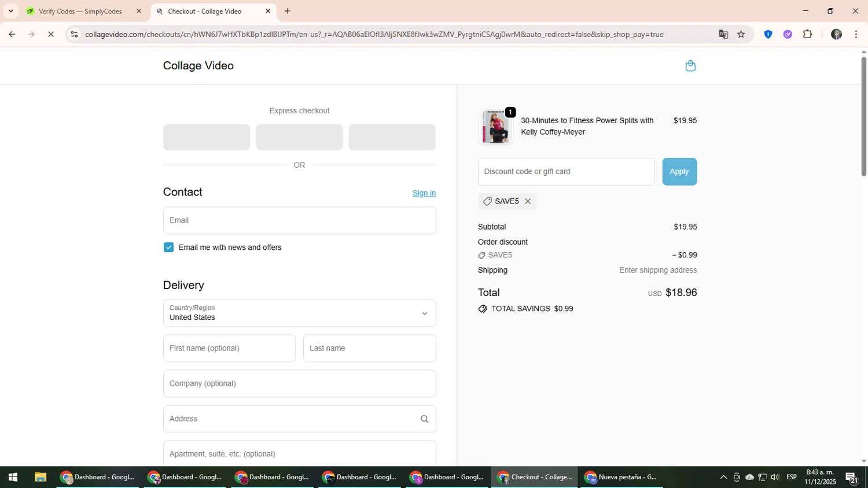Image resolution: width=868 pixels, height=488 pixels.
Task: Click the Contact section heading
Action: tap(183, 193)
